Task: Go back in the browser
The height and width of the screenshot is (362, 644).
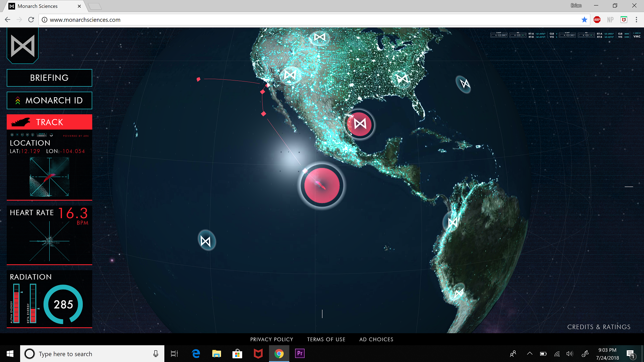Action: coord(7,19)
